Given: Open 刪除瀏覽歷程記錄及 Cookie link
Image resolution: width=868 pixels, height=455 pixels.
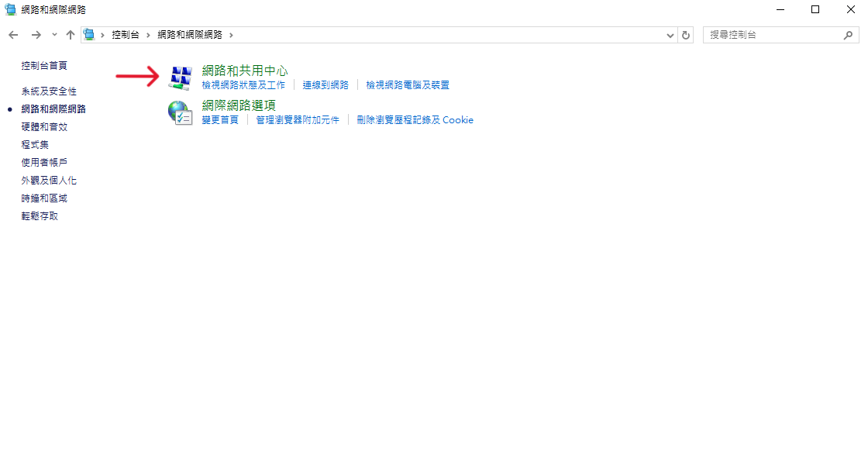Looking at the screenshot, I should coord(415,120).
